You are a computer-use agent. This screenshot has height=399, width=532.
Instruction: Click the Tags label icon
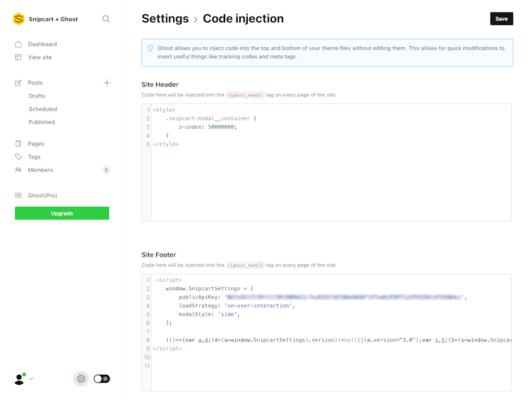point(18,157)
